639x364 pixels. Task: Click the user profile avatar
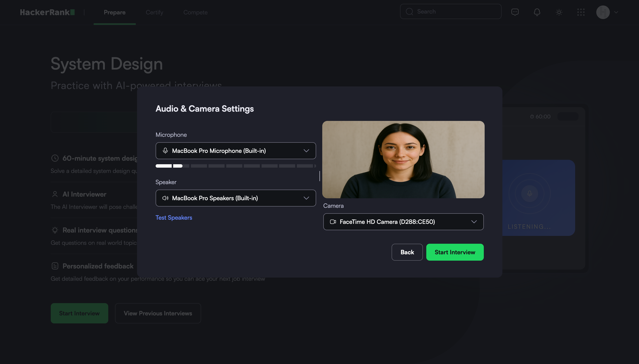coord(603,12)
